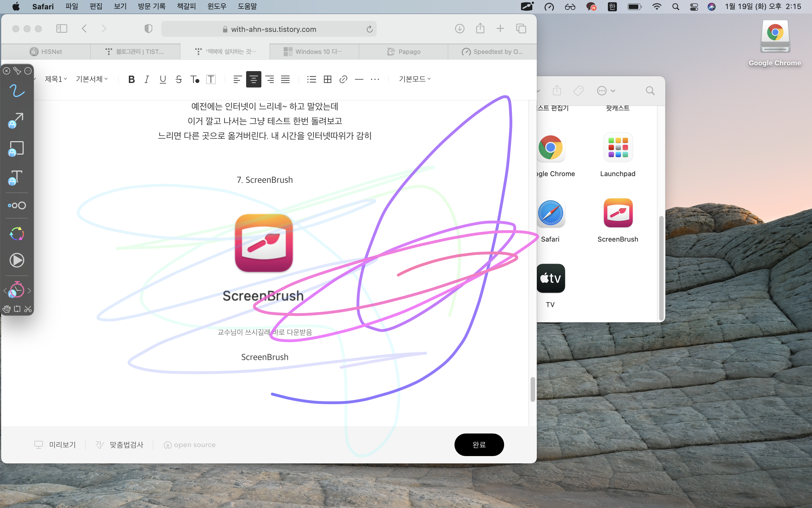Screen dimensions: 812x508
Task: Reload the current Safari page
Action: click(369, 29)
